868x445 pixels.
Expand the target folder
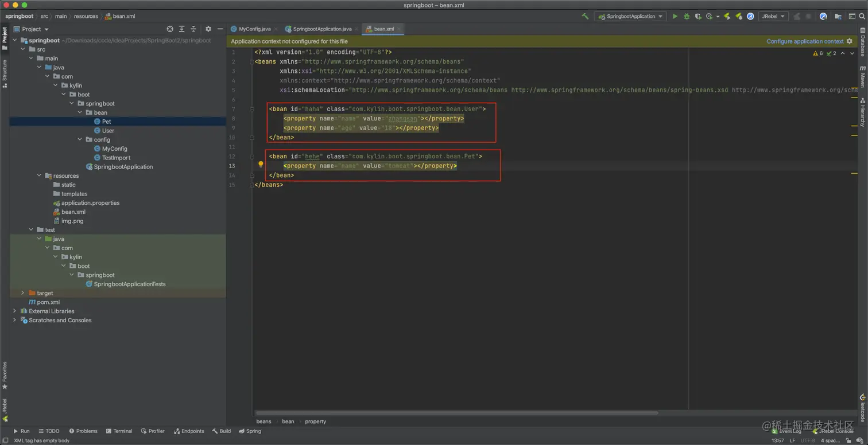(x=23, y=293)
